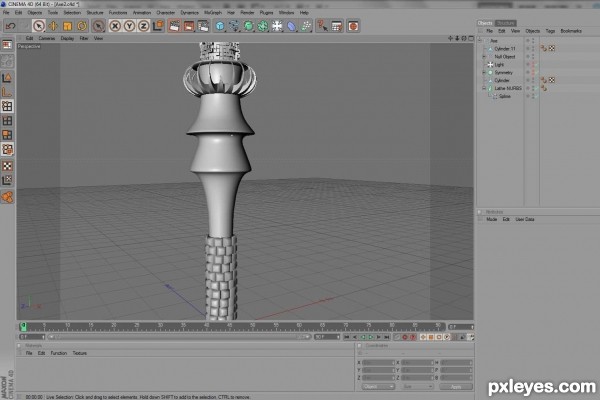Select the Spline object
Viewport: 600px width, 400px height.
click(505, 96)
